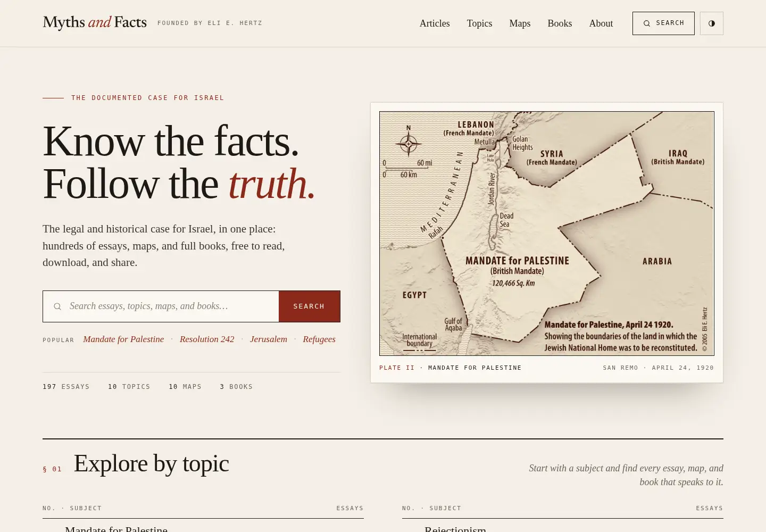Focus the search essays input field

pos(161,306)
